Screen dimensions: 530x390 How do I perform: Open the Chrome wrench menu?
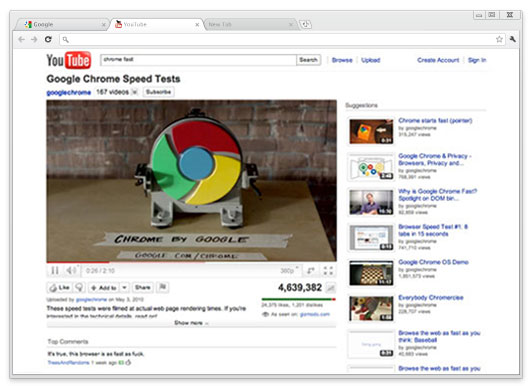512,39
